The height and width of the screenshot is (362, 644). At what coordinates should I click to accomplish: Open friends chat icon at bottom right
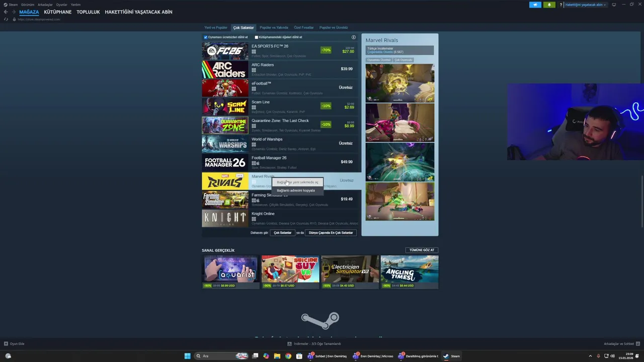(x=638, y=344)
